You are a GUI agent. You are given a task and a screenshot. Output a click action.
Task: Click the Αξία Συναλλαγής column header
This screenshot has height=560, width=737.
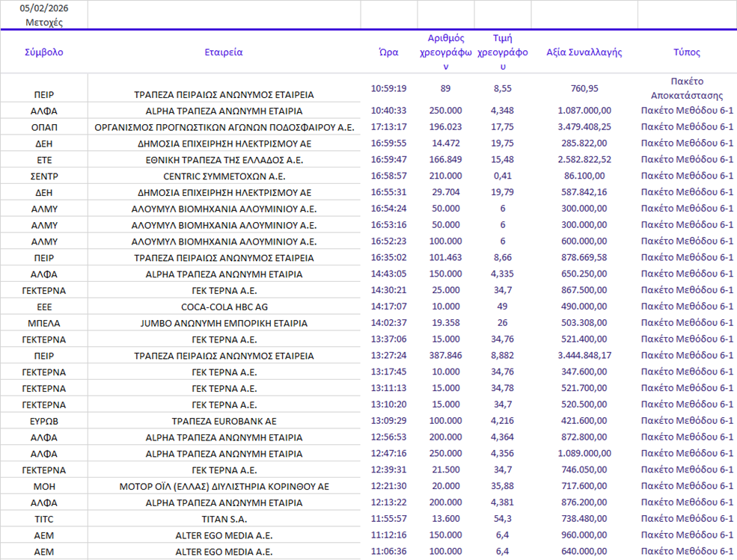(584, 52)
